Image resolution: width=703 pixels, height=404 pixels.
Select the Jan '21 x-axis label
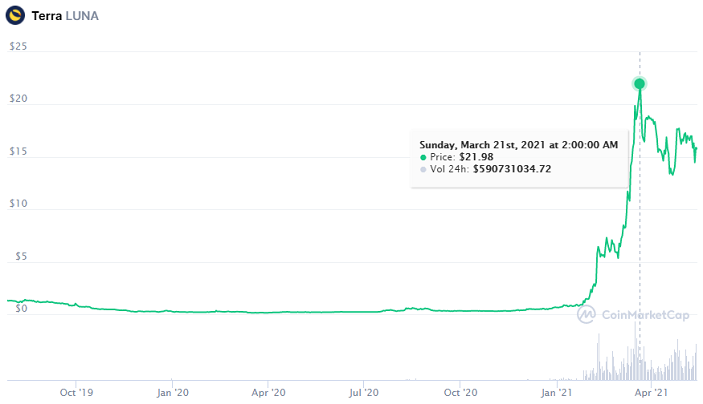(557, 393)
